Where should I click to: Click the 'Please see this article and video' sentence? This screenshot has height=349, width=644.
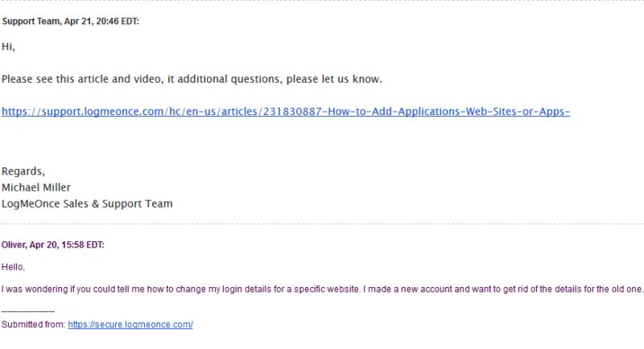click(192, 79)
